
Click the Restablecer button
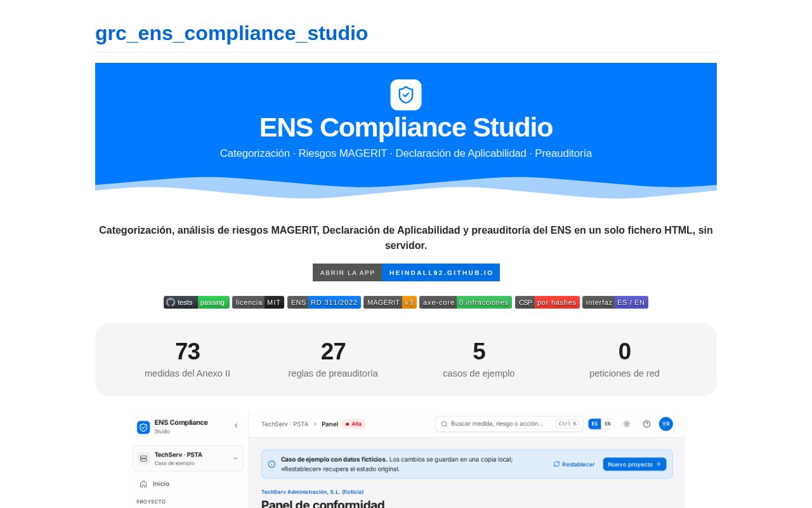click(574, 464)
